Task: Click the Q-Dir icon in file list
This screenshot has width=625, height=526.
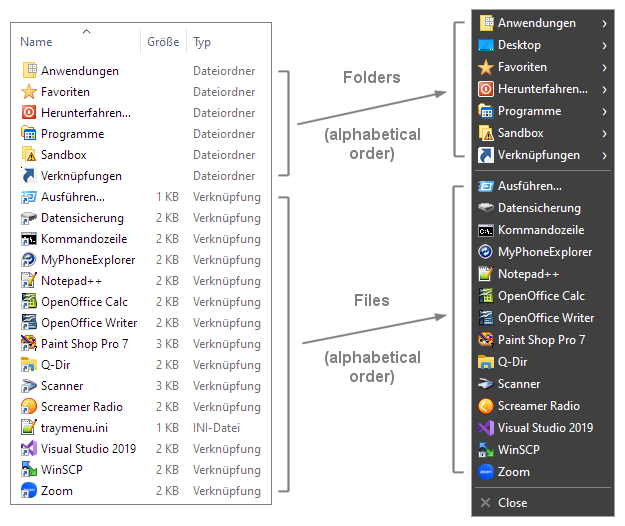Action: click(x=29, y=365)
